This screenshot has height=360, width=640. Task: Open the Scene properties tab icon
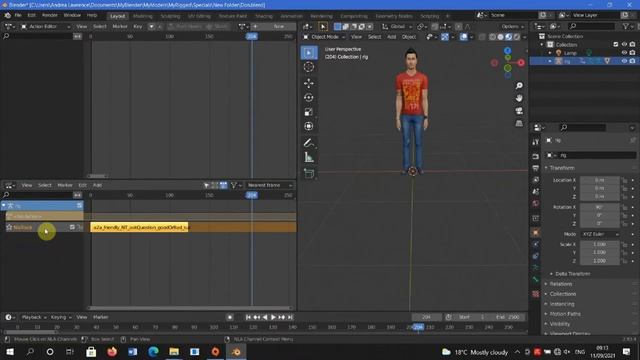[536, 191]
